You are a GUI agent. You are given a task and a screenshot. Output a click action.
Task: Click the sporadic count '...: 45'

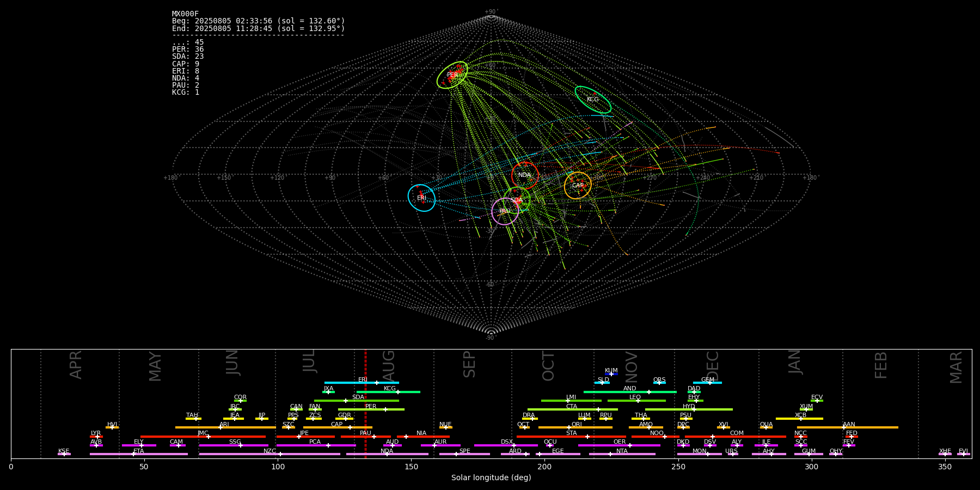tap(188, 42)
